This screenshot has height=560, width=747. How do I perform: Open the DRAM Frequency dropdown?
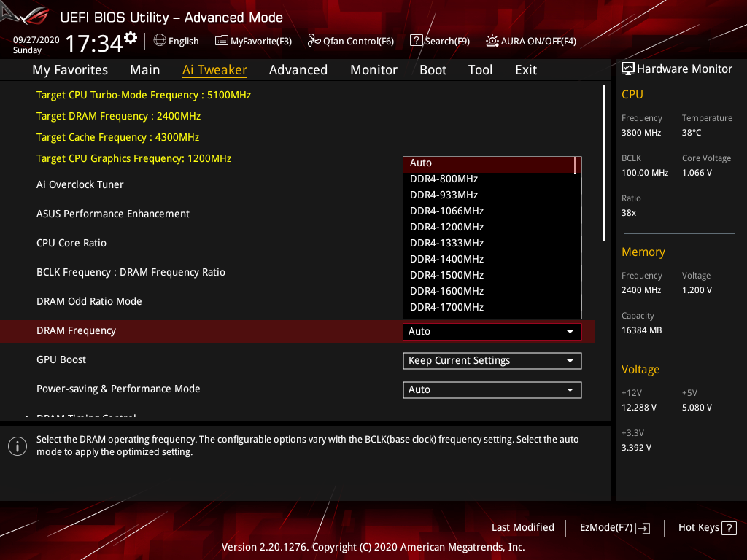492,332
